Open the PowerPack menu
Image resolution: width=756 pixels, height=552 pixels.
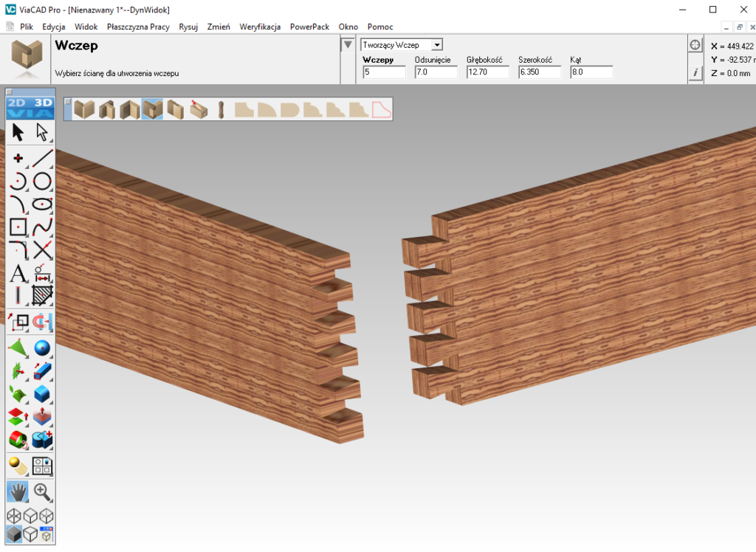pyautogui.click(x=309, y=27)
